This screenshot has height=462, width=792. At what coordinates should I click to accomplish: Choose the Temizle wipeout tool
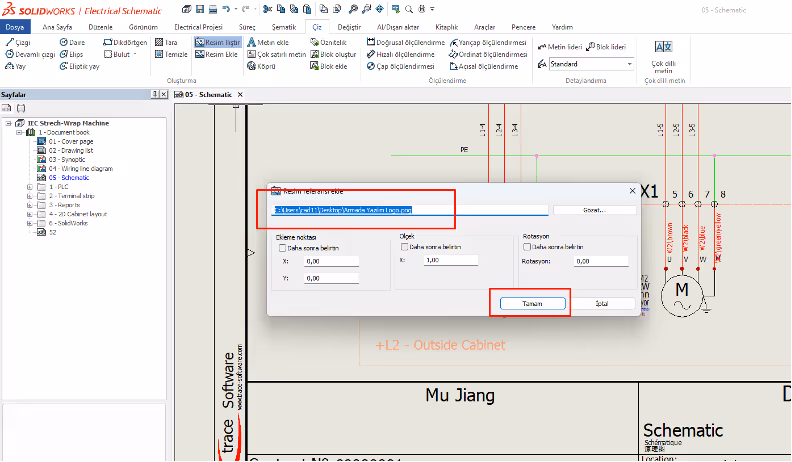171,54
